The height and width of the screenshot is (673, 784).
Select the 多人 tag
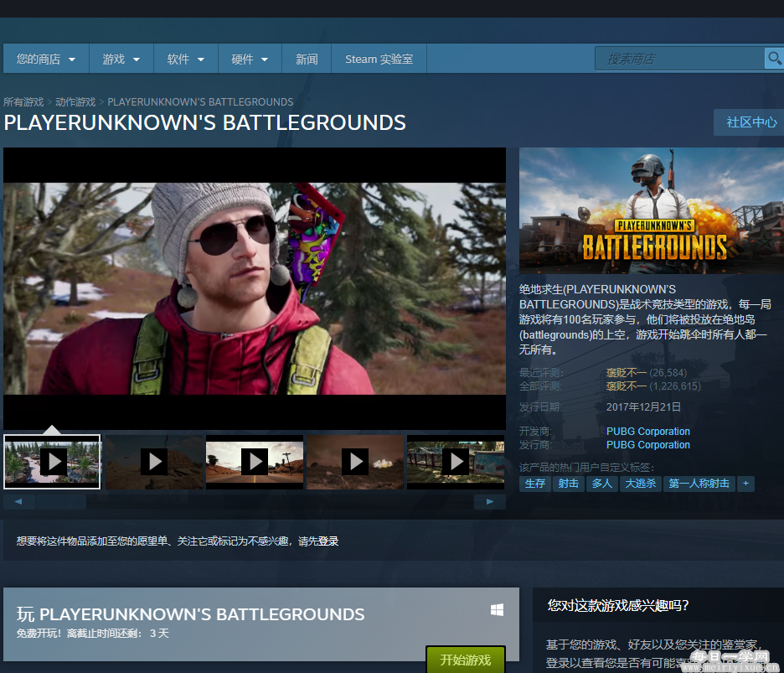click(602, 484)
